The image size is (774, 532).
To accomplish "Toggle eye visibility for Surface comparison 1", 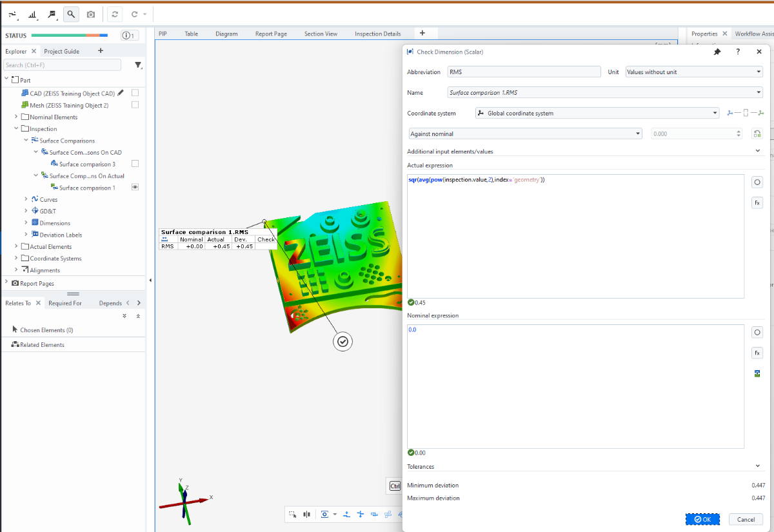I will 135,188.
